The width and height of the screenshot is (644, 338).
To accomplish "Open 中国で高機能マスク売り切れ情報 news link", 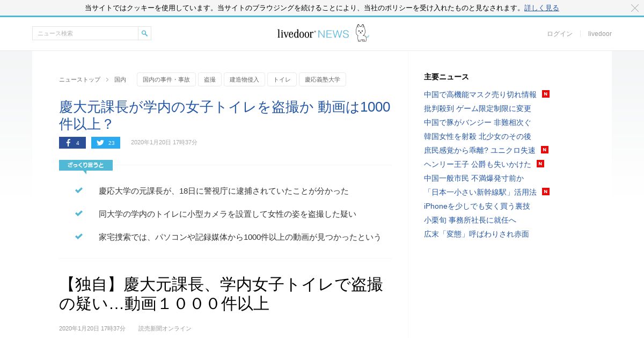I will click(x=480, y=94).
